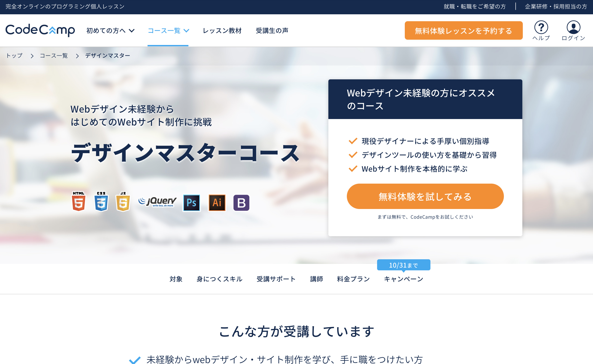The height and width of the screenshot is (364, 593).
Task: Click blue checkmark beside 未経験からwebデザイン
Action: tap(135, 360)
